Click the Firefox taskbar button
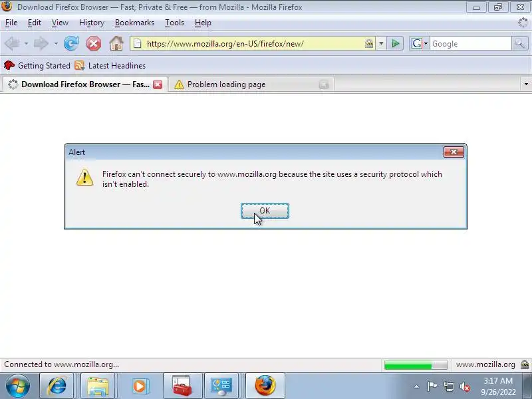The image size is (532, 399). point(265,386)
